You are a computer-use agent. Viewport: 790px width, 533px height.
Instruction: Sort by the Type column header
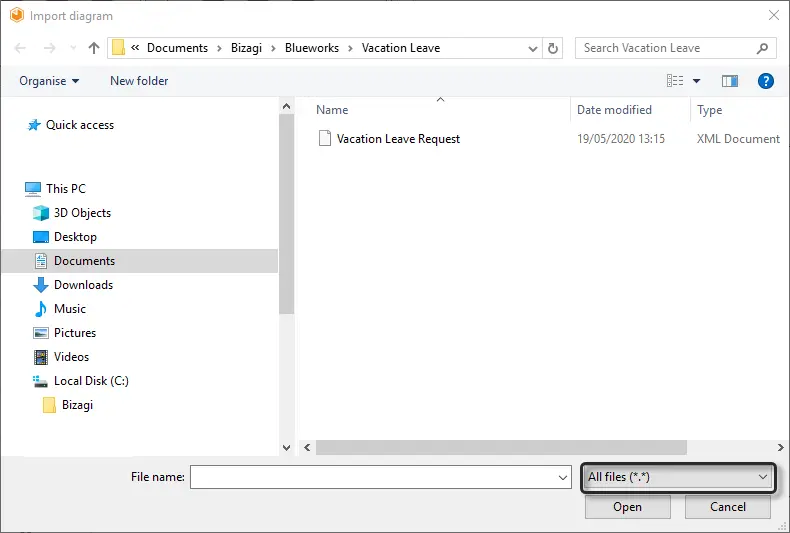(x=709, y=110)
